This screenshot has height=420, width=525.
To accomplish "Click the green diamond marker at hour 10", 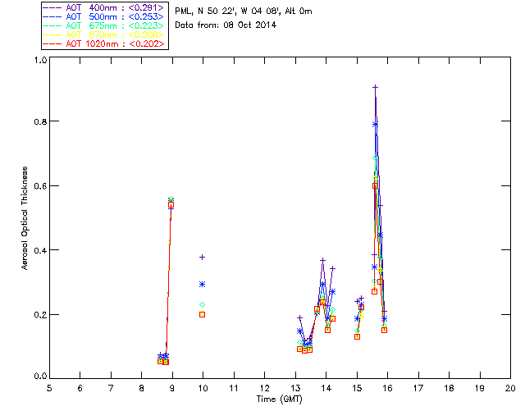I will pos(203,305).
